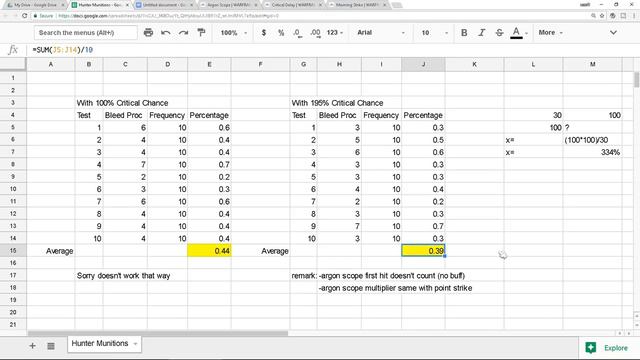The image size is (640, 360).
Task: Switch to the Untitled document browser tab
Action: [165, 5]
